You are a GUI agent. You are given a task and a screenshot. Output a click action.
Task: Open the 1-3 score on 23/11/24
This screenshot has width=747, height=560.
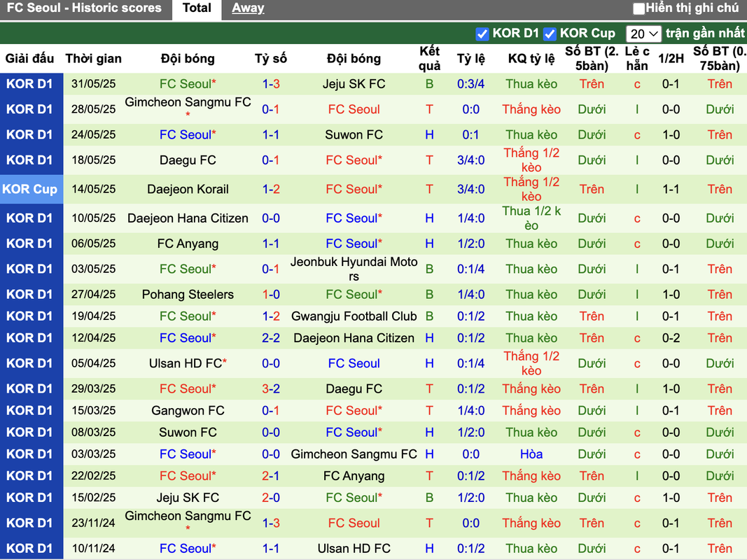(x=271, y=524)
